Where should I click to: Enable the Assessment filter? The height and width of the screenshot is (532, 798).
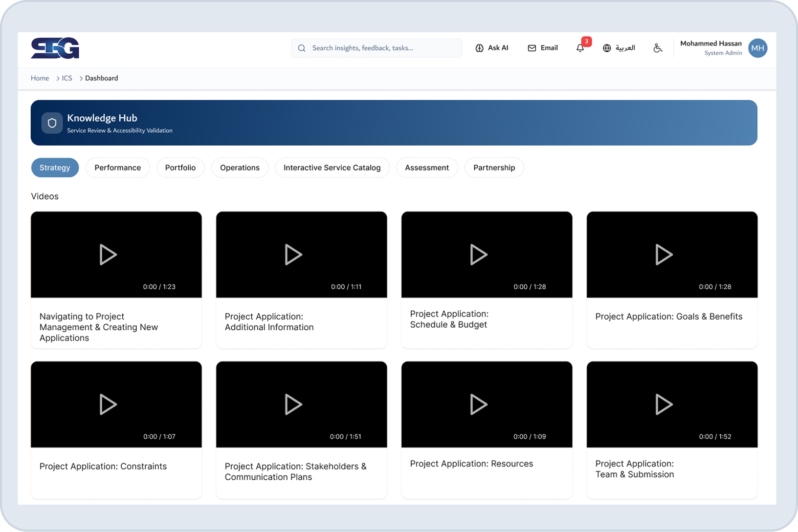pos(427,168)
